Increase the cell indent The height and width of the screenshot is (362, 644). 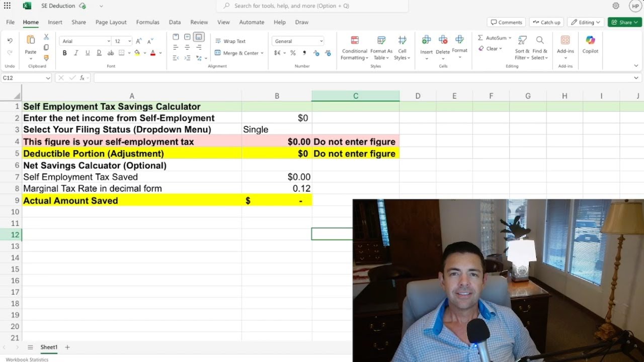tap(187, 58)
